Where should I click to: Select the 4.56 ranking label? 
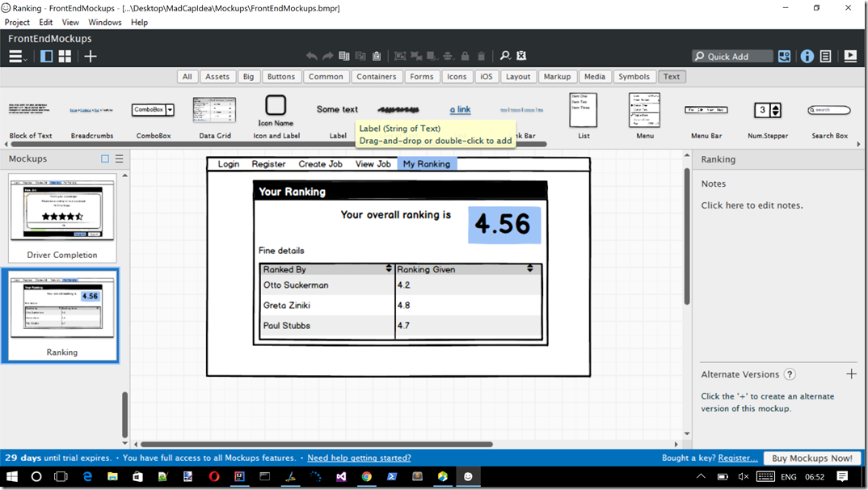504,224
